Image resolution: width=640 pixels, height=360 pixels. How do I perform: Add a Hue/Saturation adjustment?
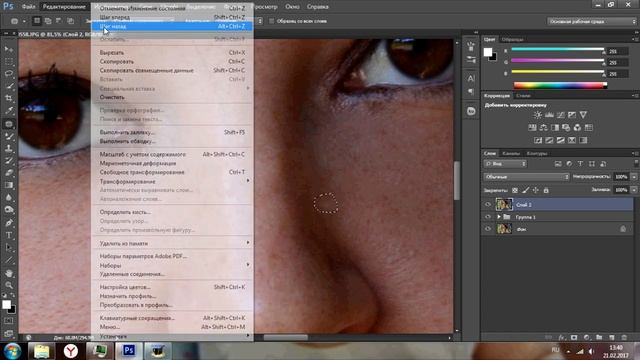coord(532,128)
